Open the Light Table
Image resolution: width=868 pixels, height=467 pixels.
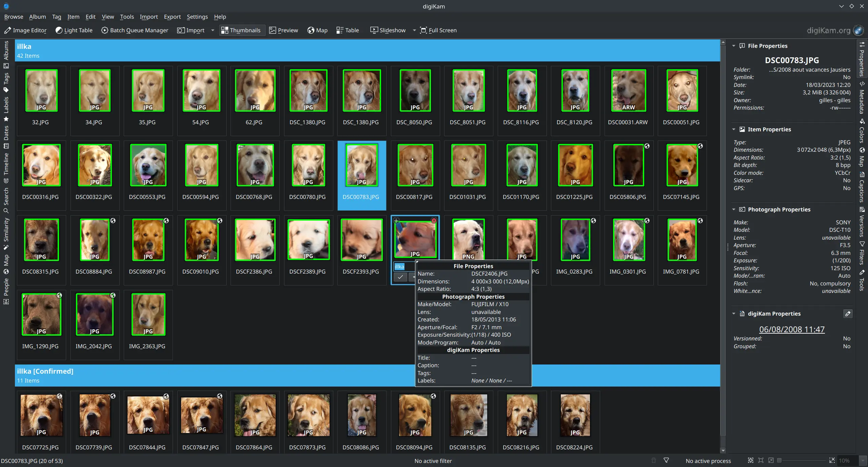pos(74,30)
